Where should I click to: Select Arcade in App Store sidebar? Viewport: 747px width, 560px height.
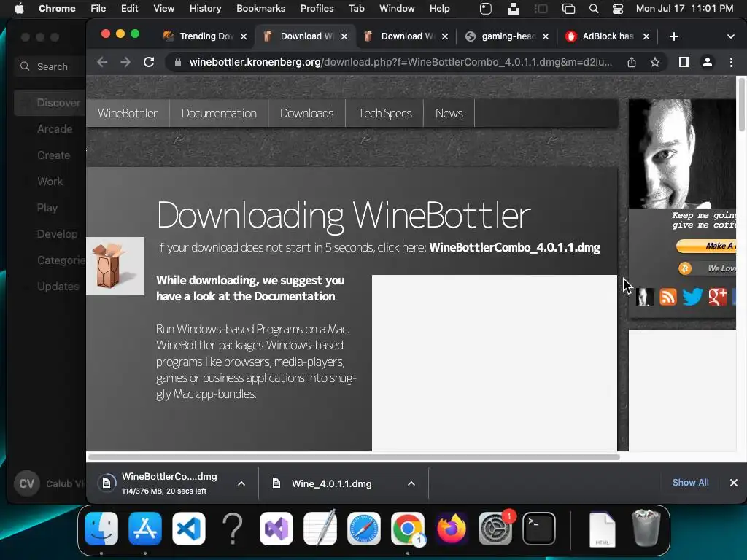click(x=54, y=129)
